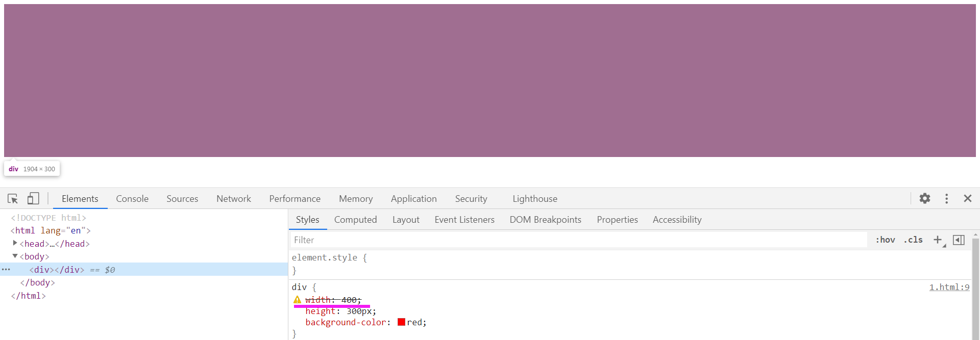Expand the head element node
Image resolution: width=980 pixels, height=340 pixels.
click(x=15, y=243)
